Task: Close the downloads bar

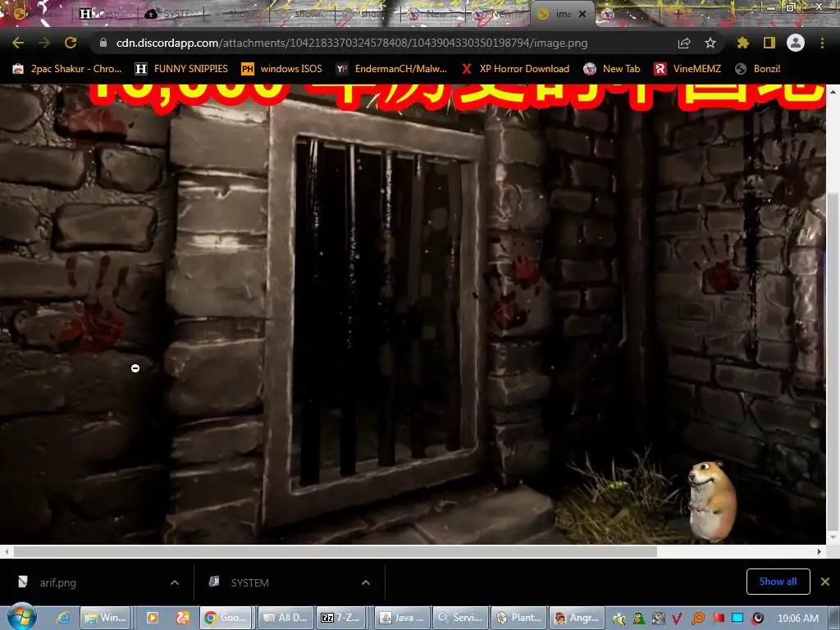Action: [825, 582]
